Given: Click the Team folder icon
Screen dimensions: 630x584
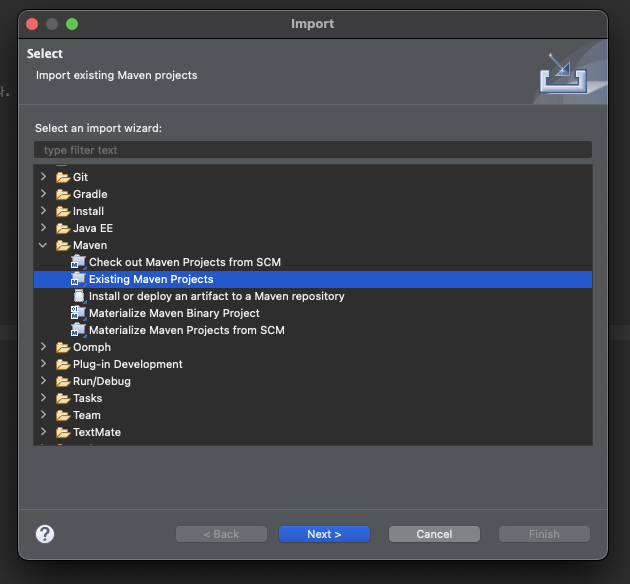Looking at the screenshot, I should [63, 415].
